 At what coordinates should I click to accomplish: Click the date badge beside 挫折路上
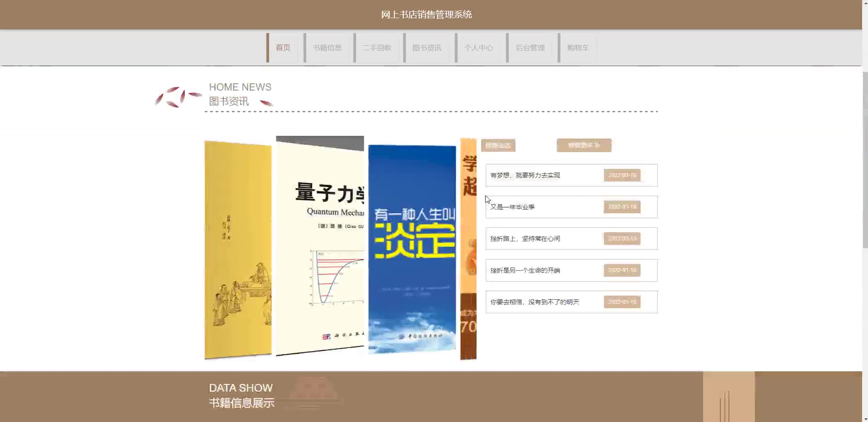click(x=622, y=239)
